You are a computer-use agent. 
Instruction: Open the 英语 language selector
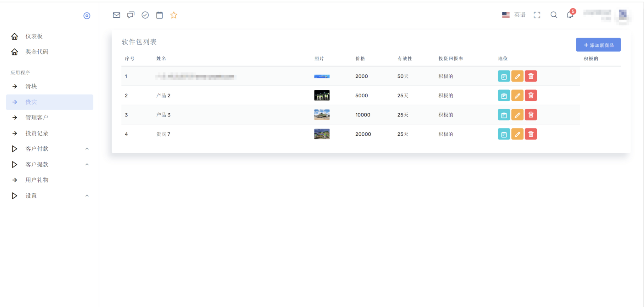pyautogui.click(x=514, y=15)
